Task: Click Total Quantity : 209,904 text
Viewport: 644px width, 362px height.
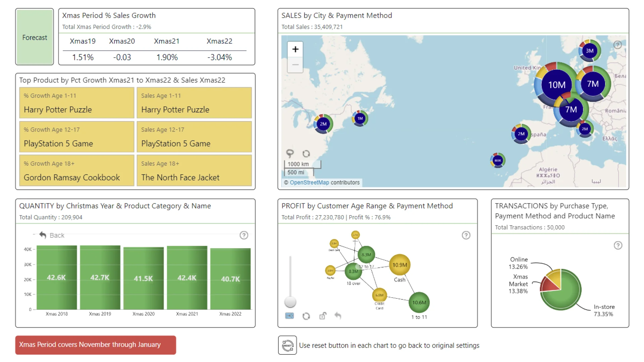Action: point(51,217)
